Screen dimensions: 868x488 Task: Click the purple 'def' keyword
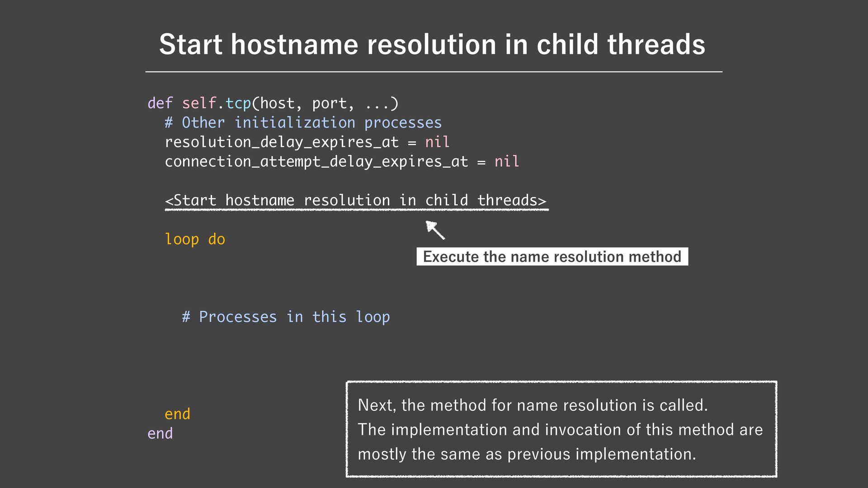pyautogui.click(x=160, y=103)
